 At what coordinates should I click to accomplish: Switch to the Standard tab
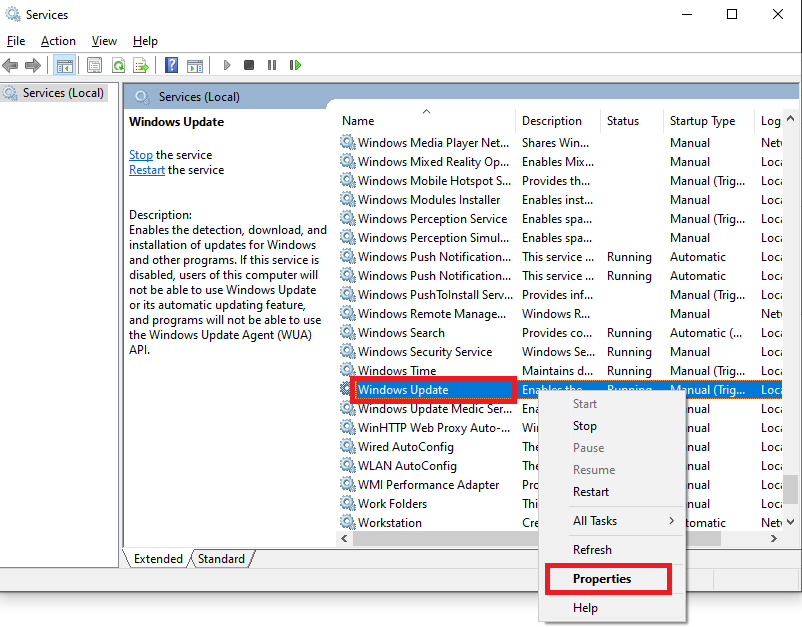220,559
